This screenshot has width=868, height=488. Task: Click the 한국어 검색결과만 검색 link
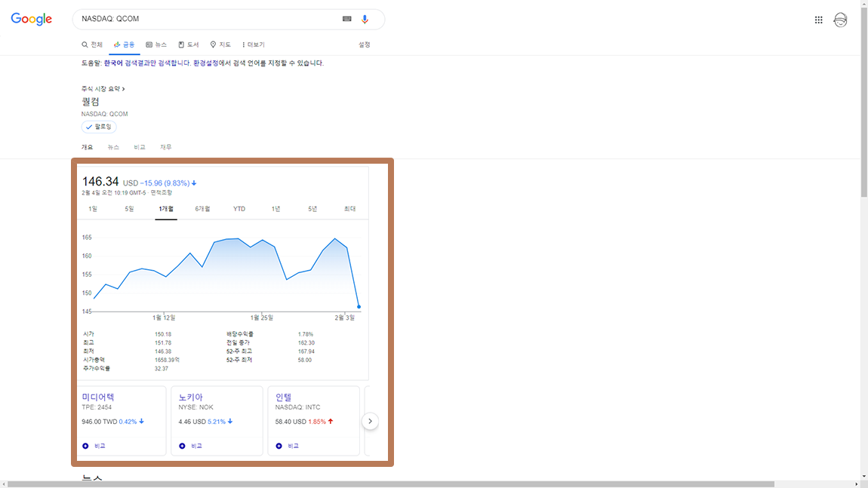pos(146,63)
